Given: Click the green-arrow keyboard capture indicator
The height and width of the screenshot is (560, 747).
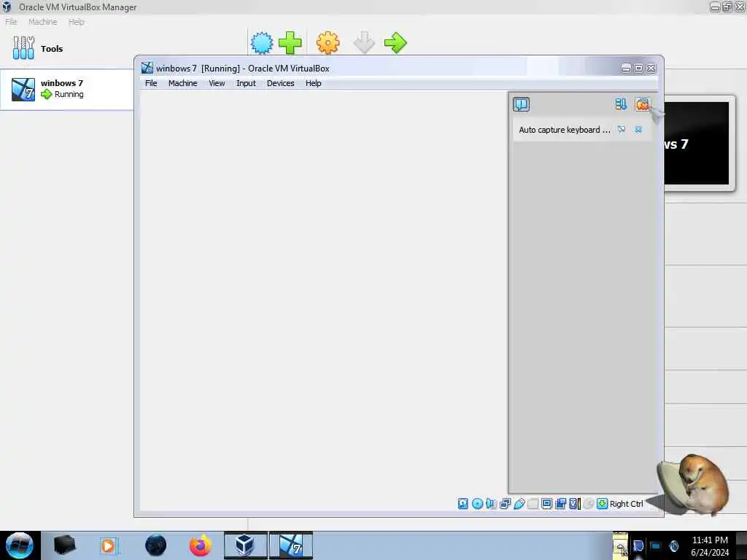Looking at the screenshot, I should coord(602,504).
